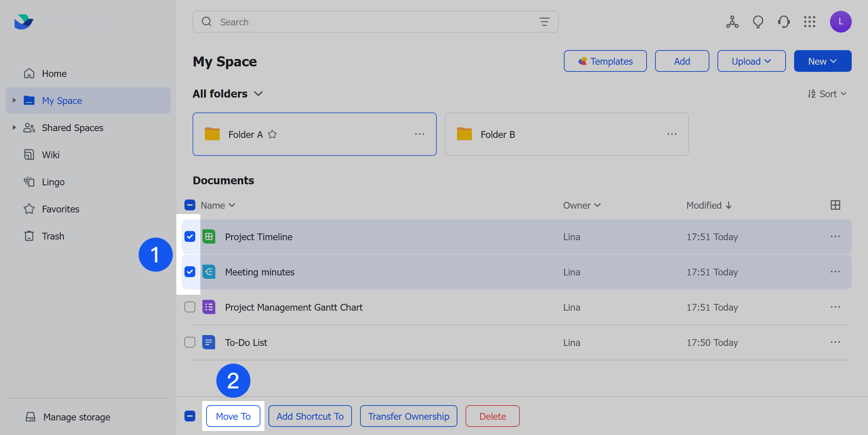868x435 pixels.
Task: Switch to grid view using the layout icon
Action: [x=835, y=205]
